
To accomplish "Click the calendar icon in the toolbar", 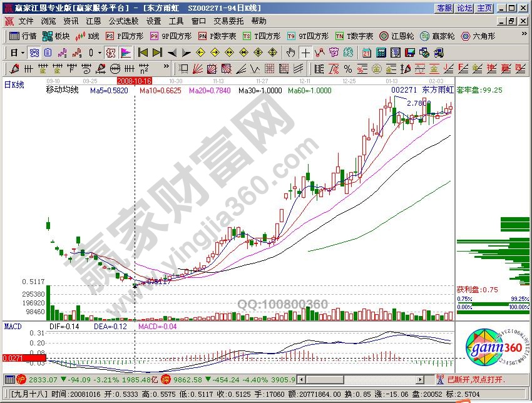I will point(367,53).
